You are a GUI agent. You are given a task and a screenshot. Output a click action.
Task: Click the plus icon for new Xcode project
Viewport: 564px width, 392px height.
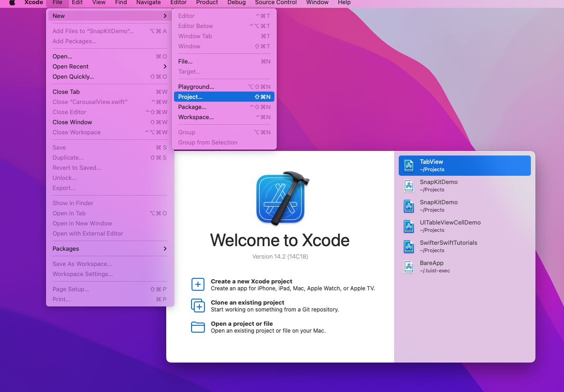pyautogui.click(x=198, y=284)
